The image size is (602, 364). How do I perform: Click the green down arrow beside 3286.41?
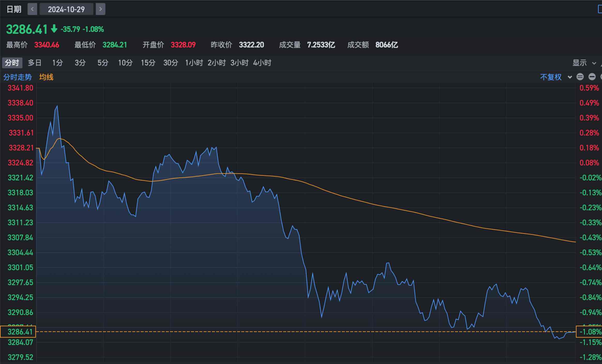click(54, 29)
